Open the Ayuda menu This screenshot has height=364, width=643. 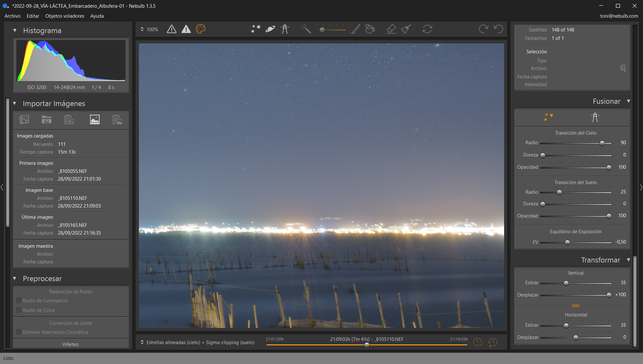pyautogui.click(x=97, y=16)
